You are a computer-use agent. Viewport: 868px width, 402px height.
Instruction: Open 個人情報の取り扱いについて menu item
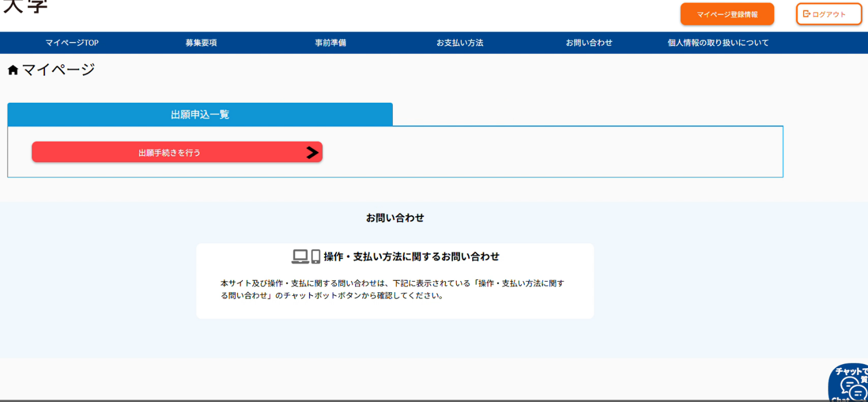pyautogui.click(x=718, y=43)
